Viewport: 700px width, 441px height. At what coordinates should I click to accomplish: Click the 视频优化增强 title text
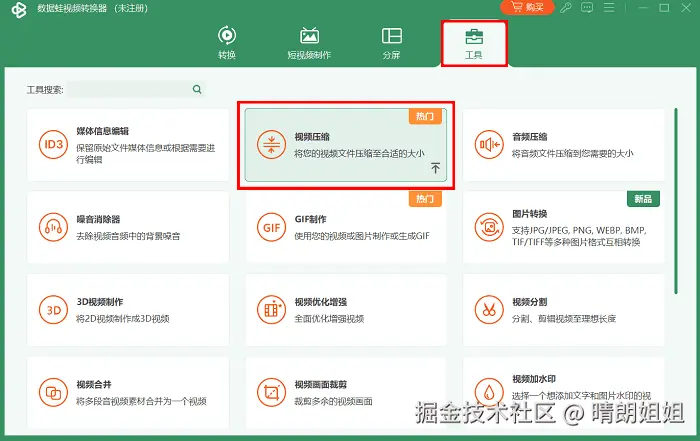click(321, 302)
